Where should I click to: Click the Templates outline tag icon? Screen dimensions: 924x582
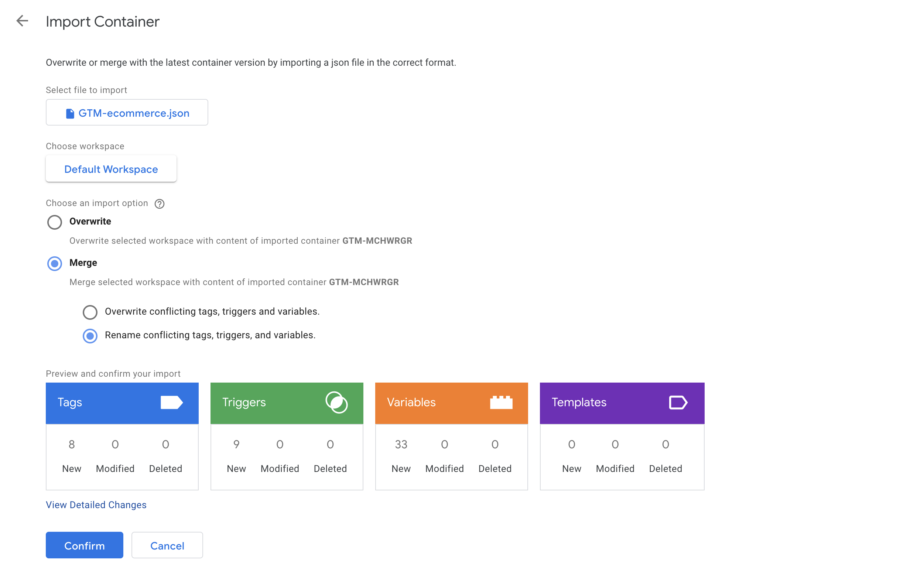(x=678, y=403)
